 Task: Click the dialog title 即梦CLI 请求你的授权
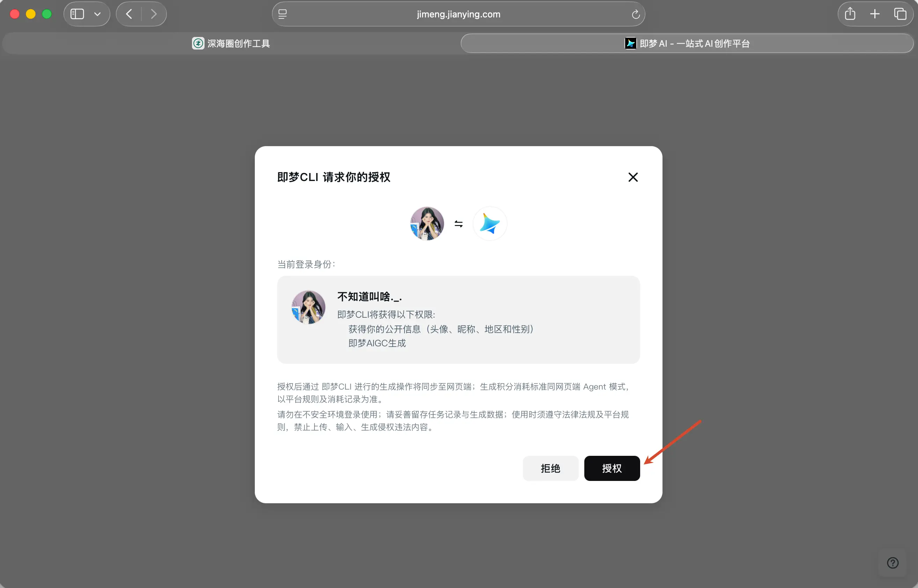tap(333, 177)
